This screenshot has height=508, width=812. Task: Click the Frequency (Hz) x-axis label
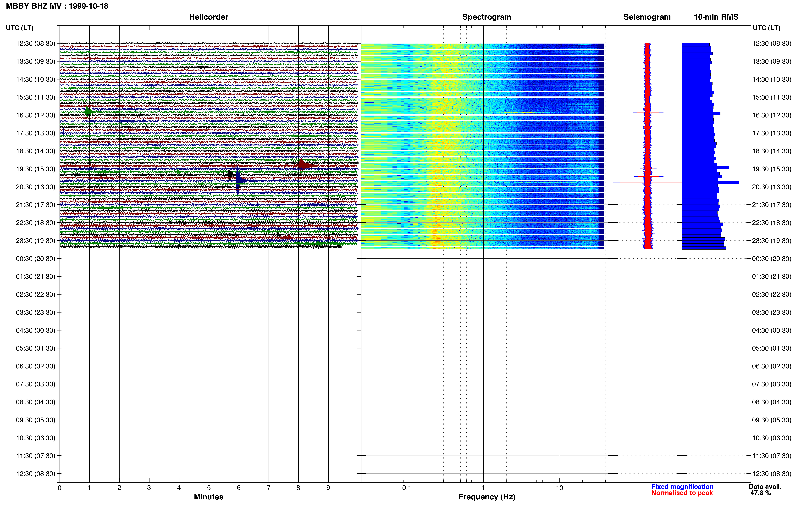point(487,497)
